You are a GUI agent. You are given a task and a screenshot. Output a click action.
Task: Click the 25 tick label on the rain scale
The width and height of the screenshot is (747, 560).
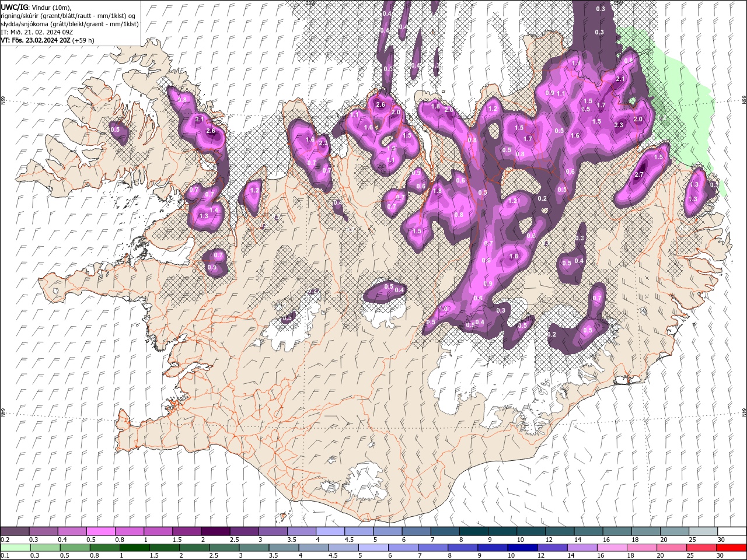point(691,556)
